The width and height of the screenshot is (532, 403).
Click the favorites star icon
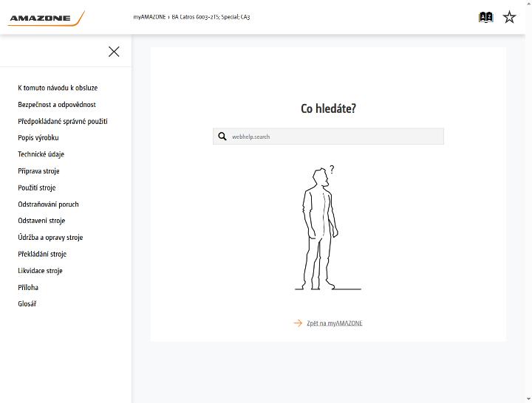tap(509, 17)
